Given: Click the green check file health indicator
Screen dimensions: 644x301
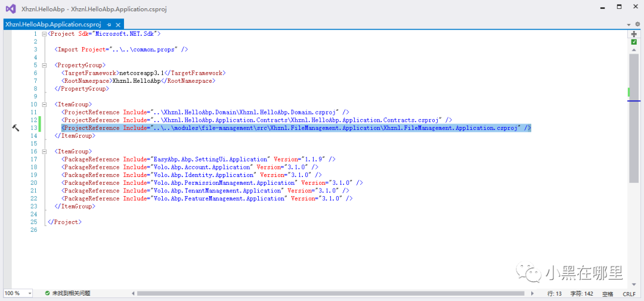Looking at the screenshot, I should tap(634, 42).
